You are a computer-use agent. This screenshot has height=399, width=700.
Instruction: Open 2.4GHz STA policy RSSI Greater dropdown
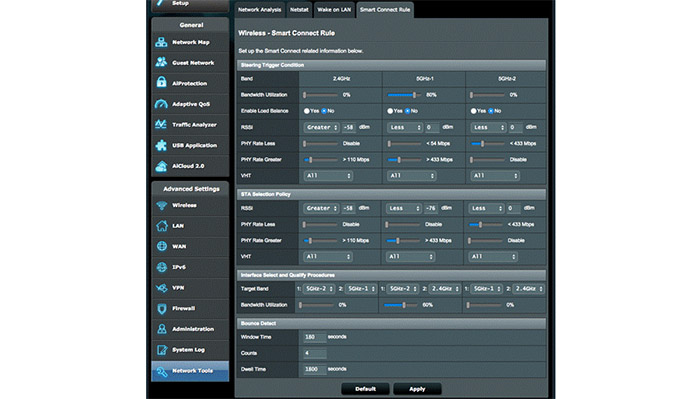coord(321,208)
